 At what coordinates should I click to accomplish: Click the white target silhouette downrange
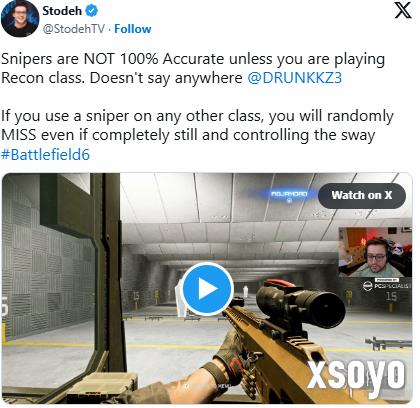click(x=246, y=291)
